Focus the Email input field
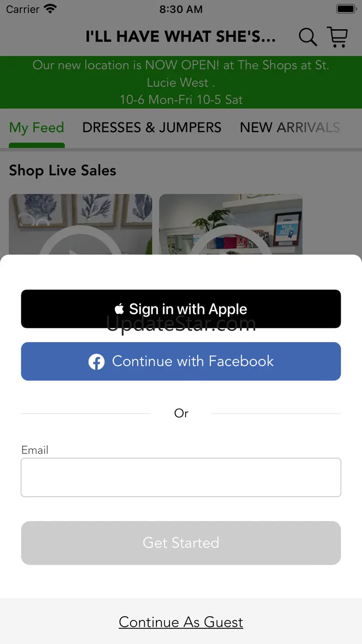 (181, 477)
